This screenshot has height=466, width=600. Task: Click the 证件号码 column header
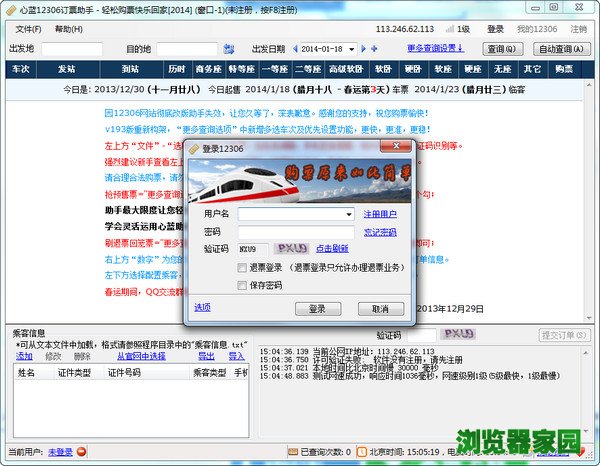click(146, 373)
